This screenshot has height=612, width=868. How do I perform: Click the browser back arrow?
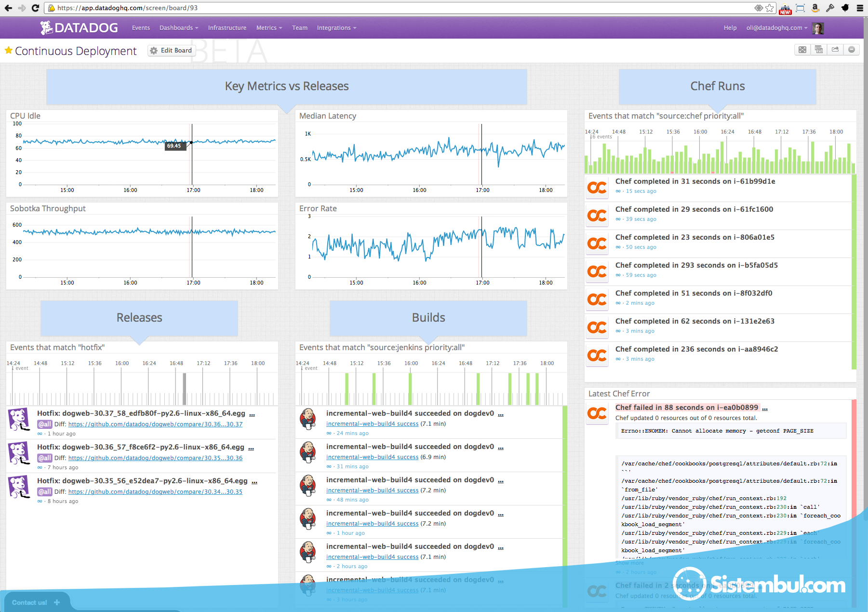click(8, 8)
